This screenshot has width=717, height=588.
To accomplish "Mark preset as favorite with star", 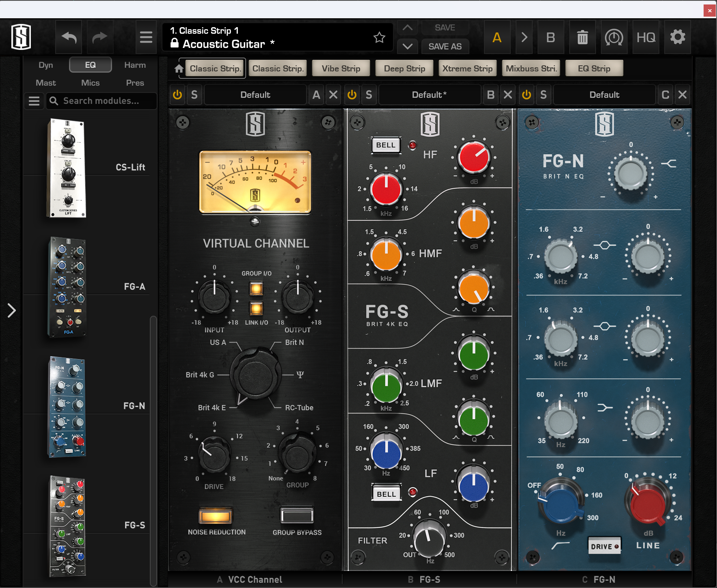I will click(x=379, y=37).
